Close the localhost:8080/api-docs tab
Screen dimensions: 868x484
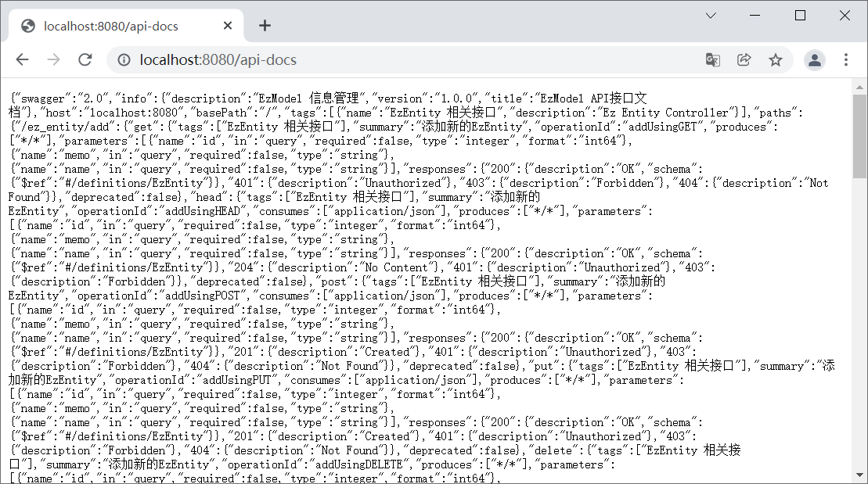pyautogui.click(x=228, y=26)
